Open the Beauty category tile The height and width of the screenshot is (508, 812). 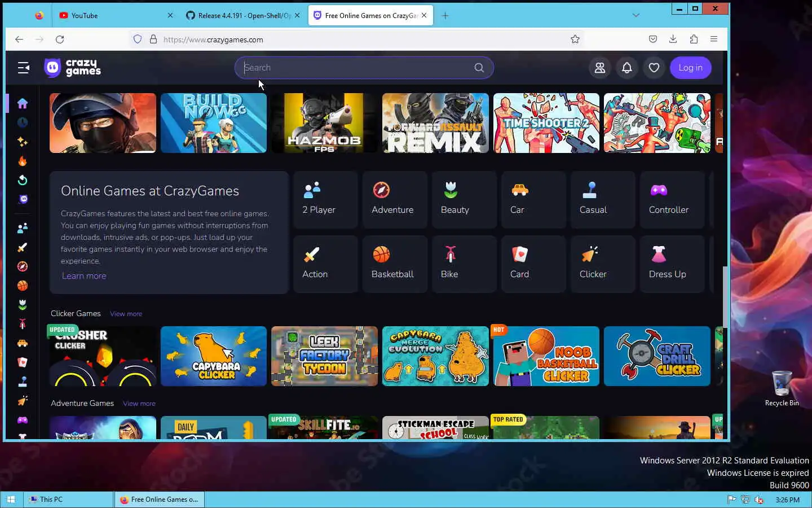pos(464,199)
